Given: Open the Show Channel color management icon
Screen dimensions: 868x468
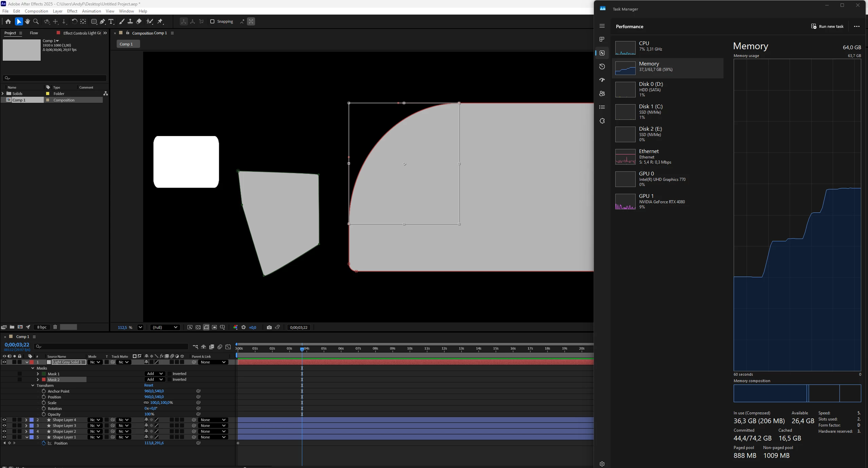Looking at the screenshot, I should (x=235, y=327).
